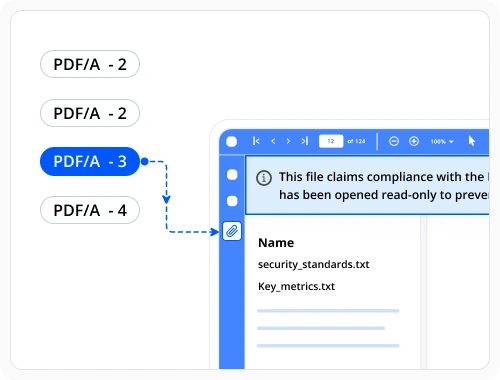Select the pointer cursor tool
This screenshot has height=380, width=500.
tap(471, 141)
